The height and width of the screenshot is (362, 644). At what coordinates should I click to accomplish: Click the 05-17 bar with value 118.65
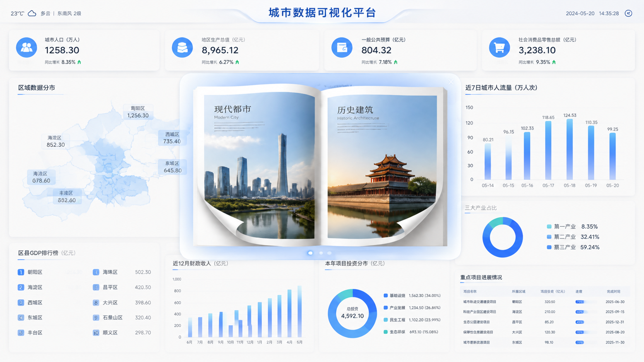548,150
